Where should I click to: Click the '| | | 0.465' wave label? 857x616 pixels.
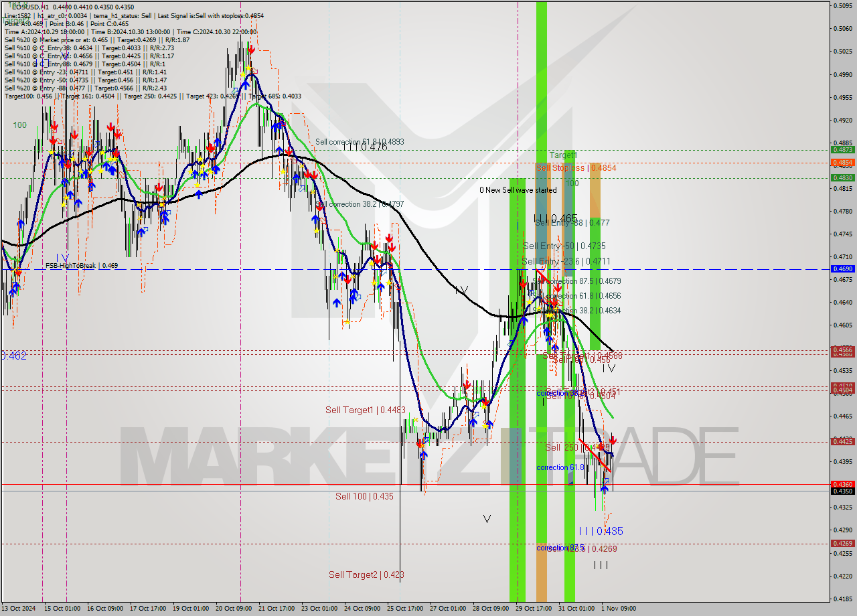click(555, 218)
